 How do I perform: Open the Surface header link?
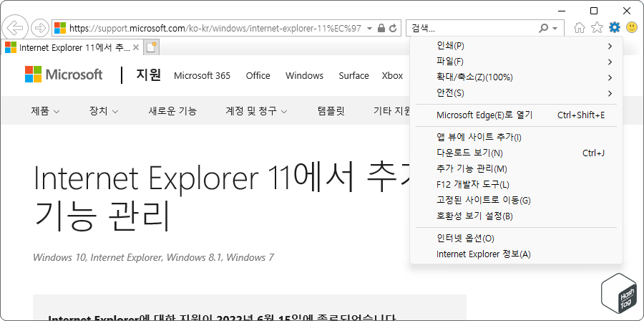pyautogui.click(x=353, y=76)
